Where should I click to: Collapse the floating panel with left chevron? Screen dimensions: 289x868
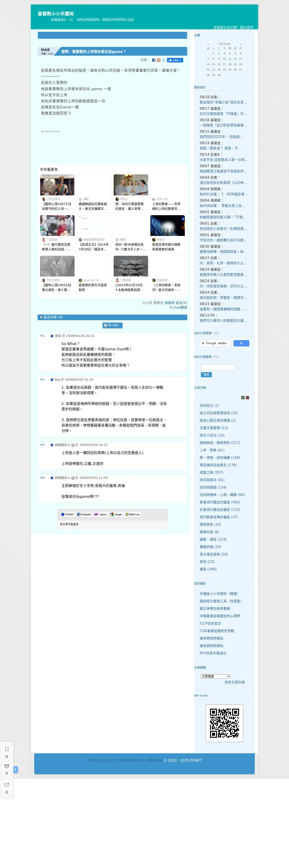16,770
